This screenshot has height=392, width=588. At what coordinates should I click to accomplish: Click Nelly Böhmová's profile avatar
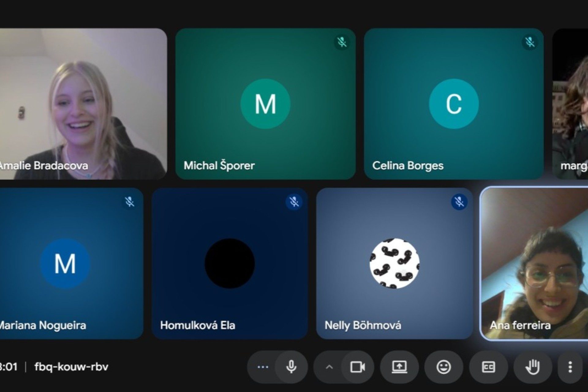pyautogui.click(x=394, y=263)
